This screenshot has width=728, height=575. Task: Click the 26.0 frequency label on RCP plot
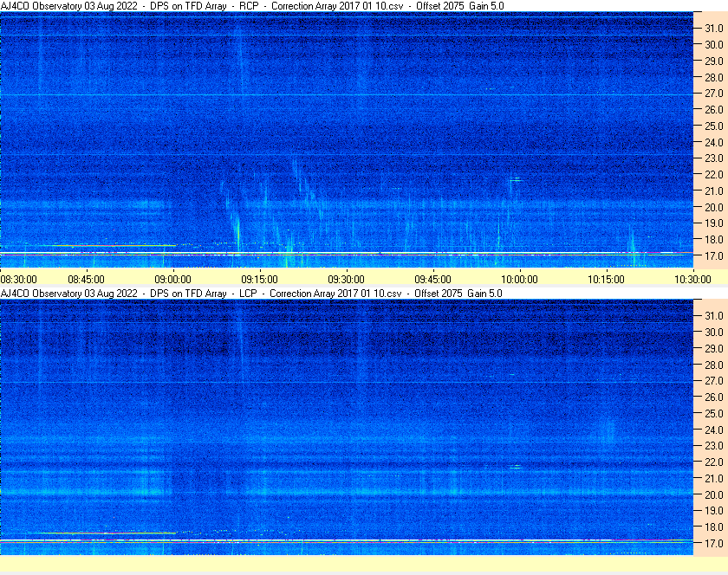714,109
